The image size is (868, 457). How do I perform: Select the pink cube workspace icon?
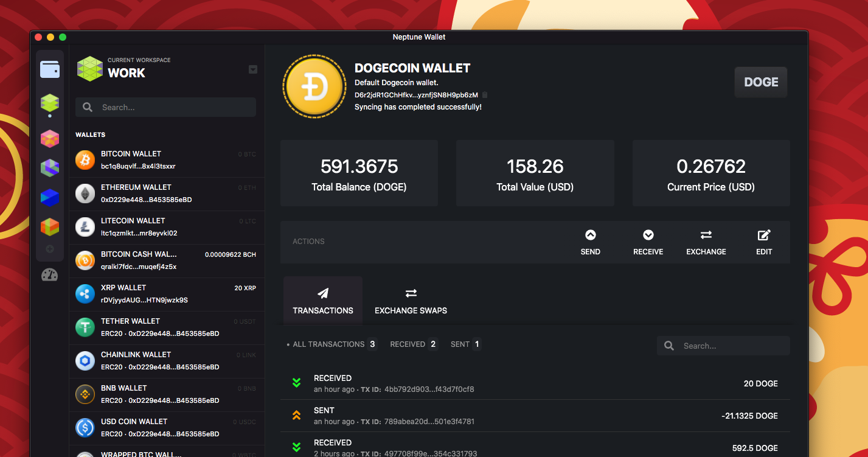[50, 139]
